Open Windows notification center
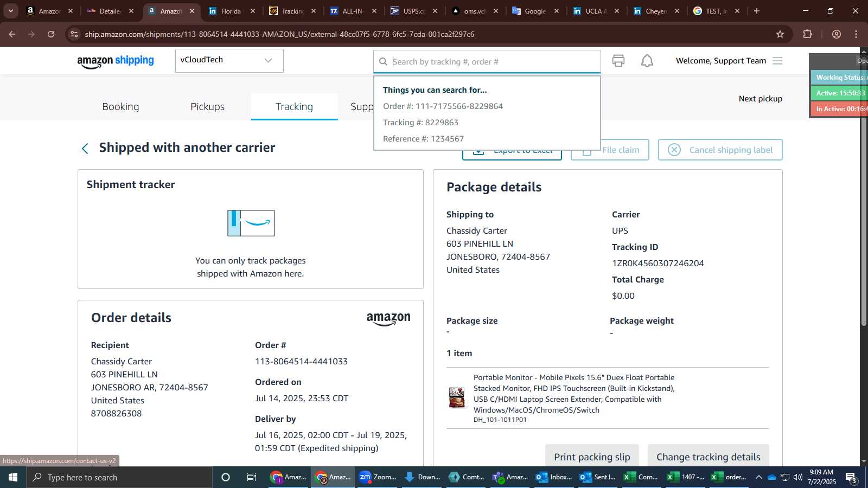This screenshot has height=488, width=868. pos(852,478)
